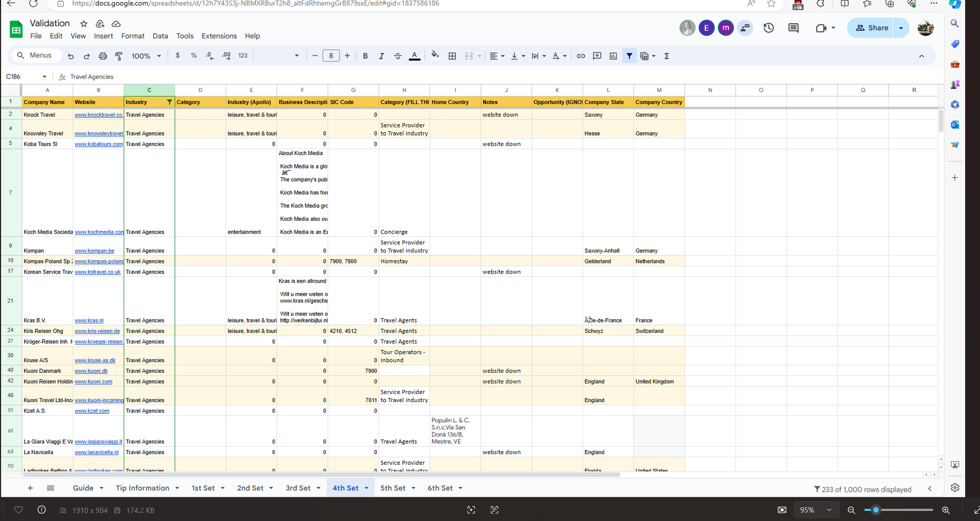Open the File menu

(x=36, y=36)
